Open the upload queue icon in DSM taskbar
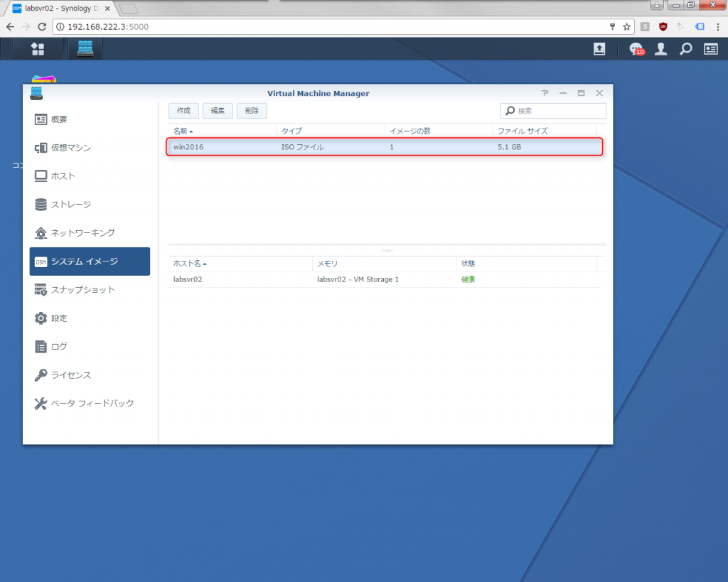 (599, 49)
